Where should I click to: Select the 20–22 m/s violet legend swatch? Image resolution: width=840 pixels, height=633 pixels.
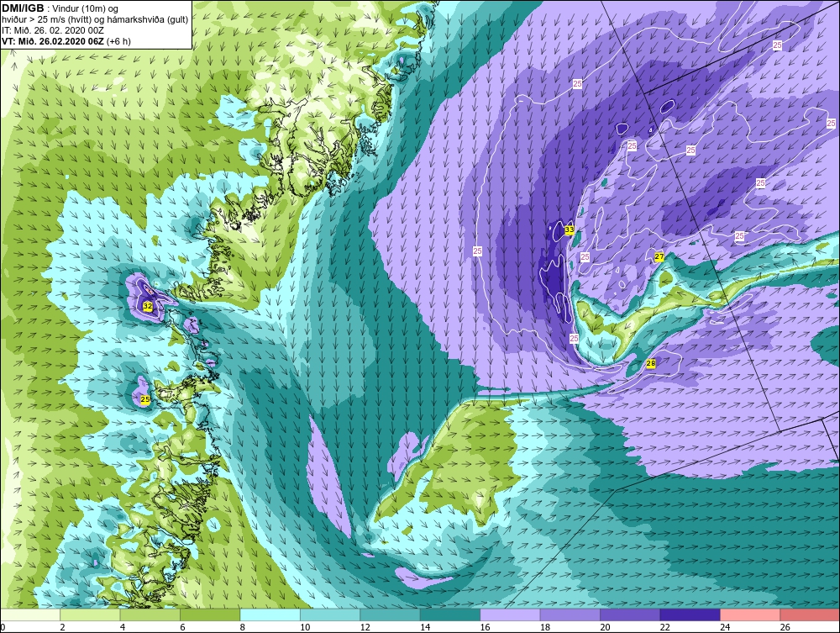[x=630, y=615]
